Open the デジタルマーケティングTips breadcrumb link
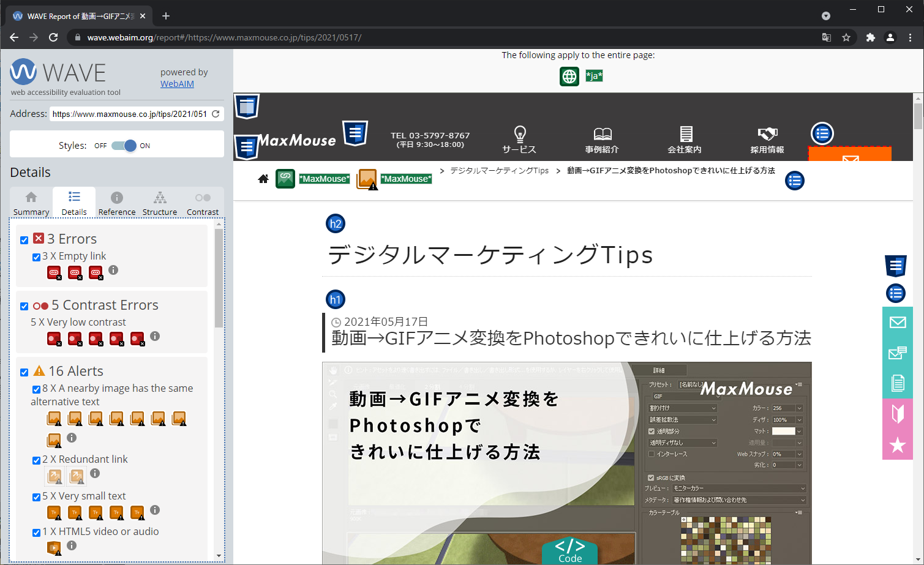This screenshot has height=565, width=924. 500,171
